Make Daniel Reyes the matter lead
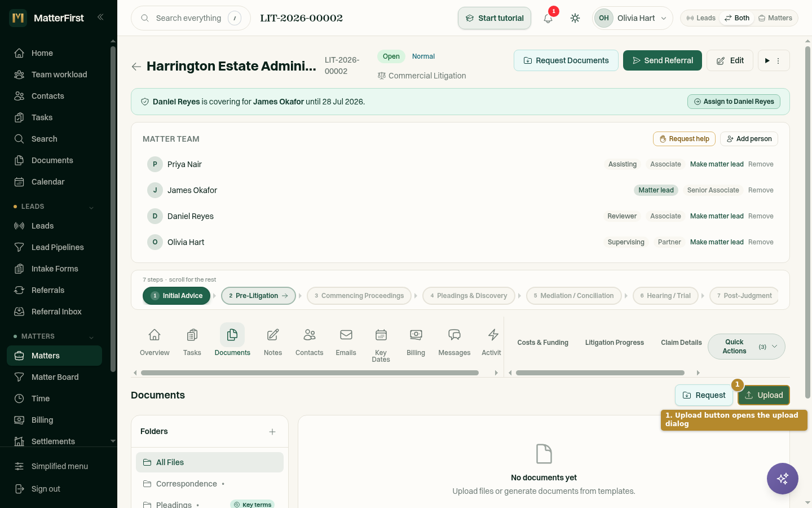812x508 pixels. coord(717,216)
